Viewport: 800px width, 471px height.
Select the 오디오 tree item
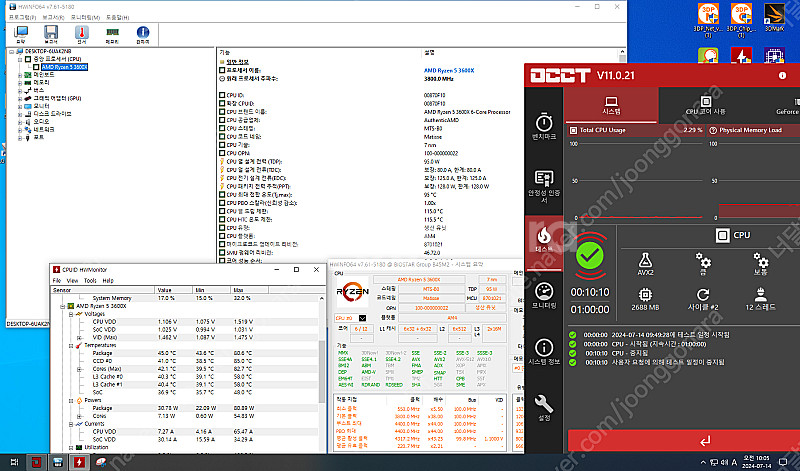tap(41, 122)
